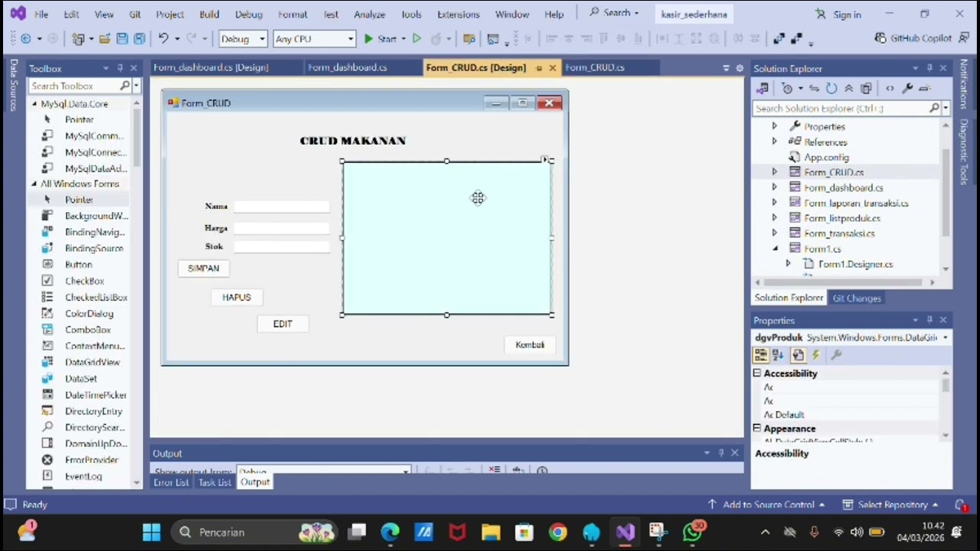Open the Build menu
Image resolution: width=980 pixels, height=551 pixels.
(x=209, y=14)
